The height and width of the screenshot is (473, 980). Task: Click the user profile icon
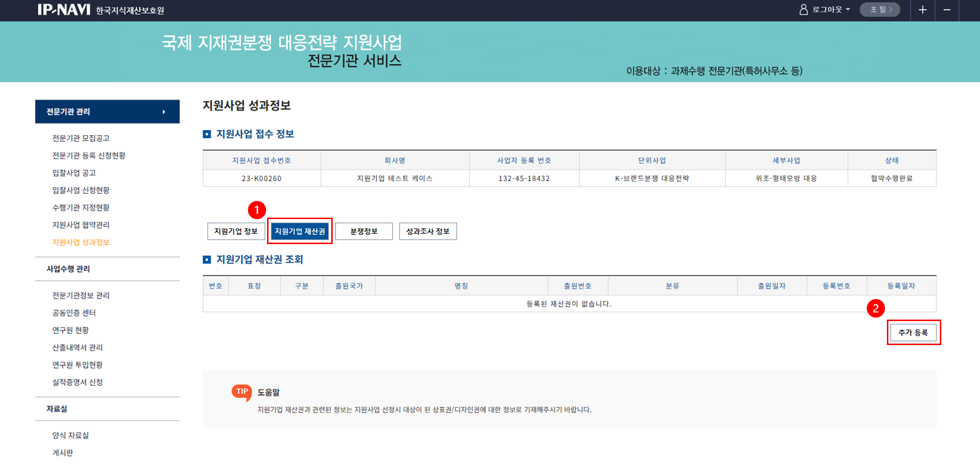point(804,10)
